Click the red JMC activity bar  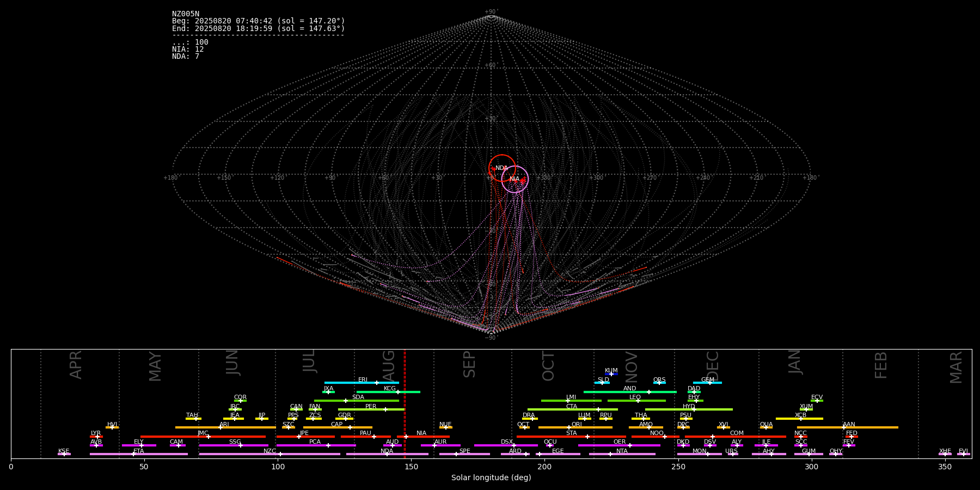203,437
